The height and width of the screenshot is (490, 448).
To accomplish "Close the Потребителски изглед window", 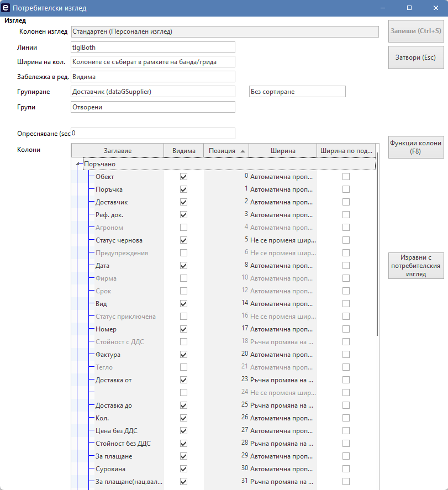I will click(x=436, y=8).
